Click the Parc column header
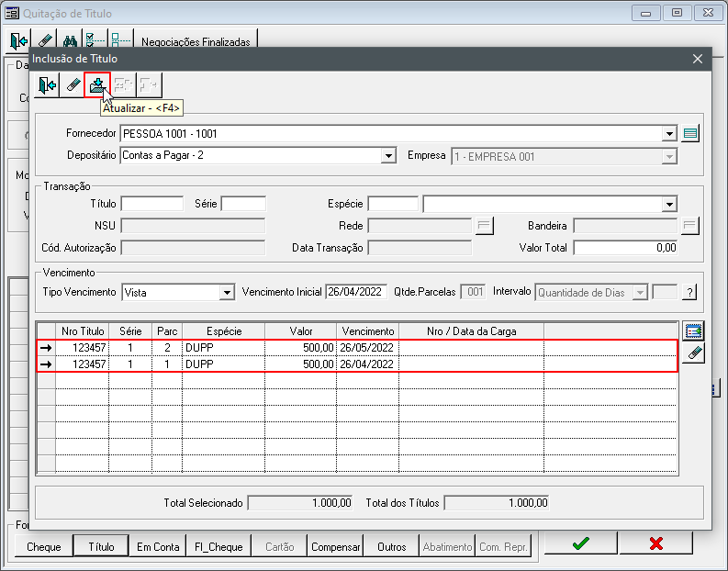 tap(167, 331)
